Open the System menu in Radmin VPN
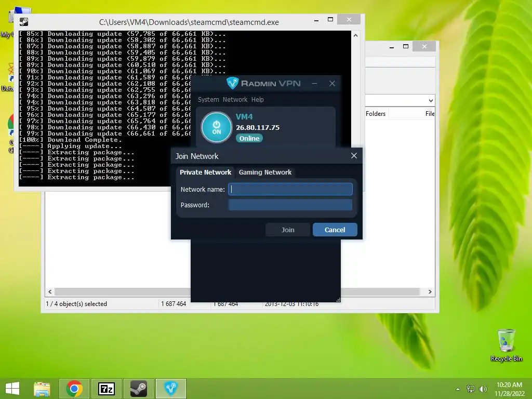The width and height of the screenshot is (532, 399). click(208, 99)
